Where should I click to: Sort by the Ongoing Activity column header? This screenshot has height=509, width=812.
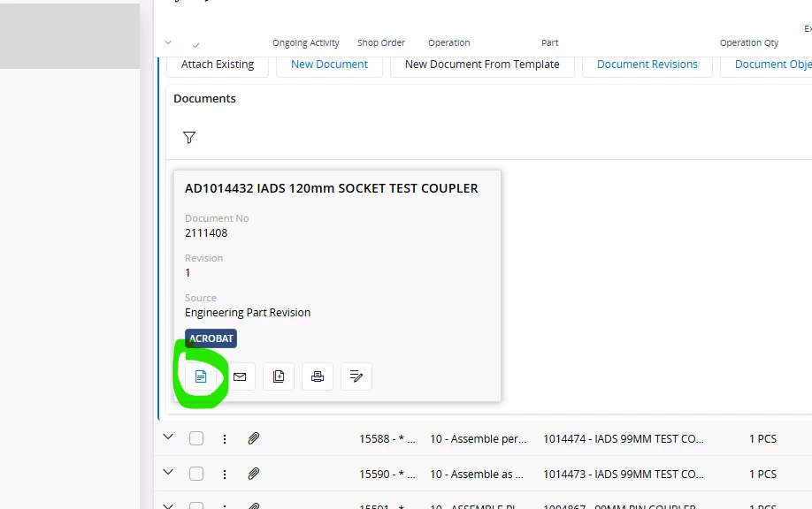[x=305, y=43]
